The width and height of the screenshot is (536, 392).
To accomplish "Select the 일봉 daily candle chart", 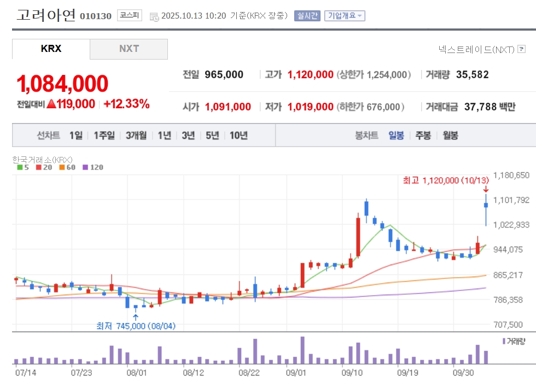I will (396, 136).
